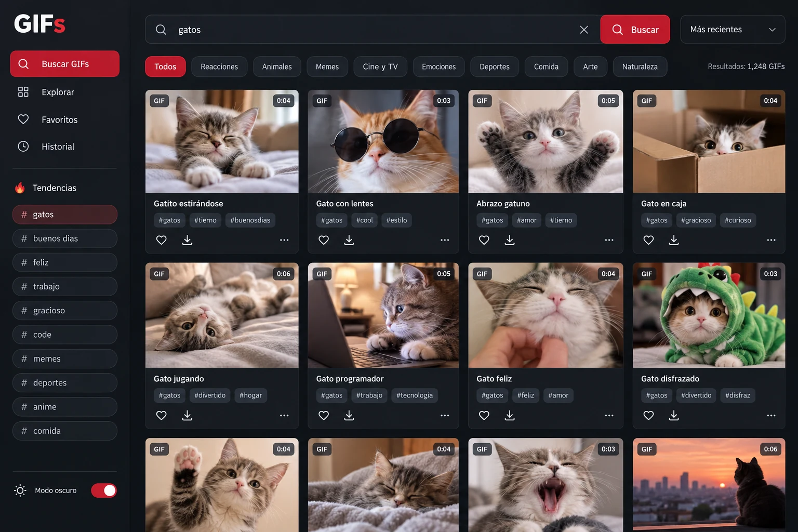Select the trabajo trending tag
Image resolution: width=798 pixels, height=532 pixels.
(65, 286)
